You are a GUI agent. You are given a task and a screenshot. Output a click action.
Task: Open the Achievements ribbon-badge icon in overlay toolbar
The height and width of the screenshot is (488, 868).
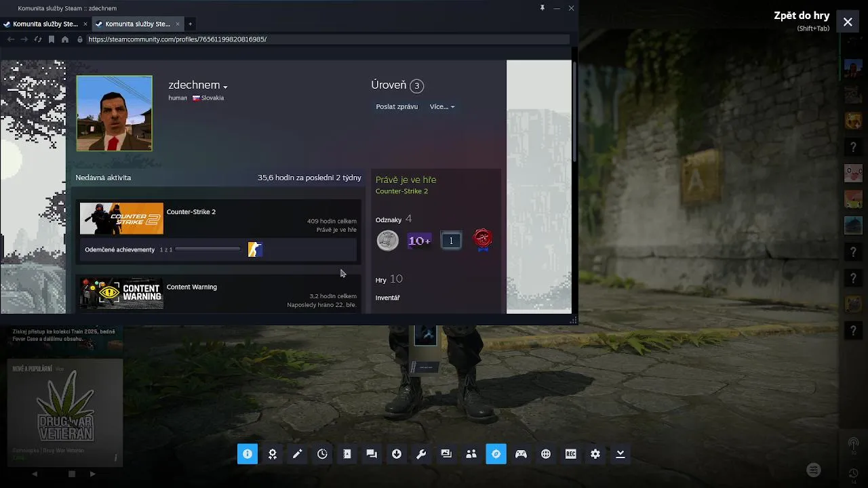point(273,454)
